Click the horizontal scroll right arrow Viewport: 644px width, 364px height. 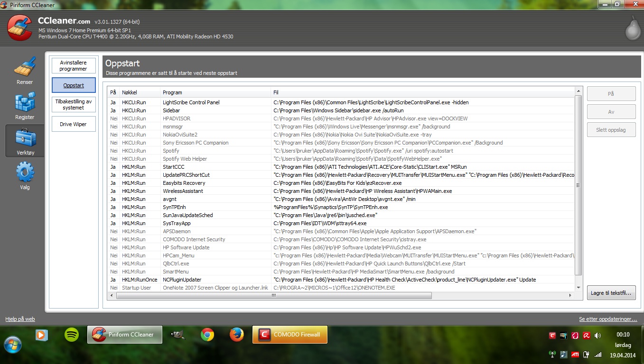pyautogui.click(x=570, y=295)
